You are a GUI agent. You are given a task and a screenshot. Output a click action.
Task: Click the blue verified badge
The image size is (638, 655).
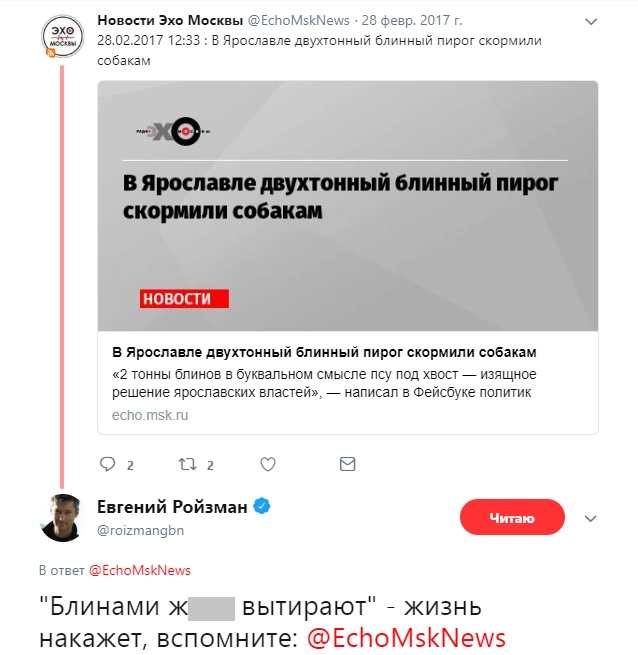(262, 507)
